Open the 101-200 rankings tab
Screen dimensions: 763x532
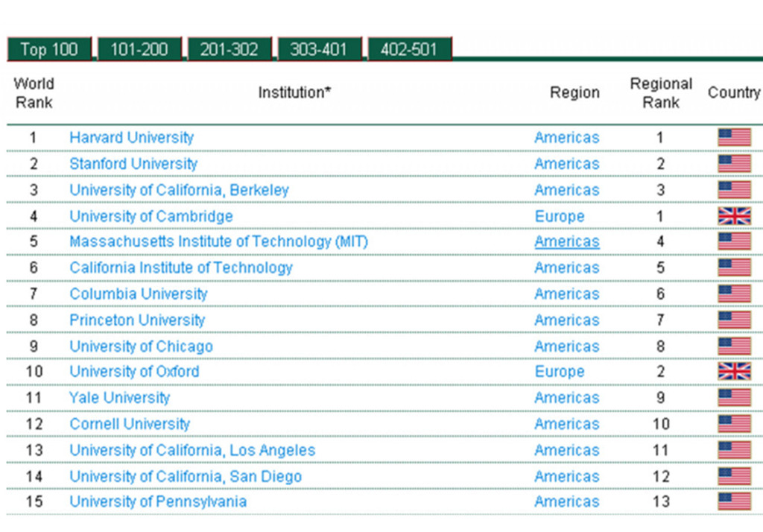[x=139, y=50]
